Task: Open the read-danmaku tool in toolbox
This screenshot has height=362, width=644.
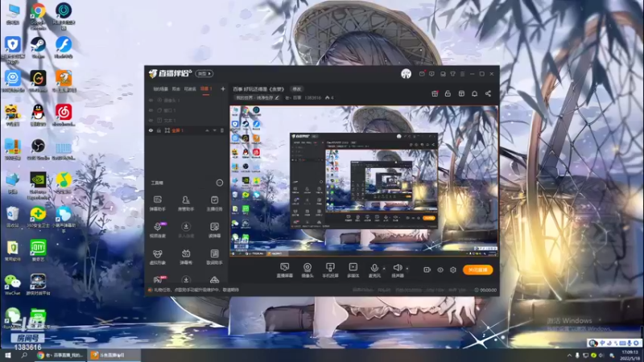Action: [214, 230]
